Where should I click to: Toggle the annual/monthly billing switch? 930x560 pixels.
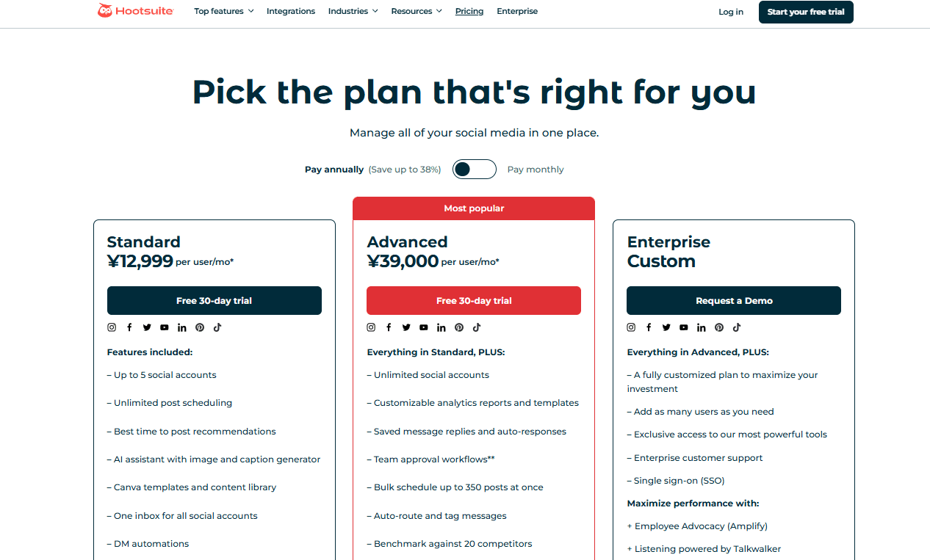(x=474, y=170)
